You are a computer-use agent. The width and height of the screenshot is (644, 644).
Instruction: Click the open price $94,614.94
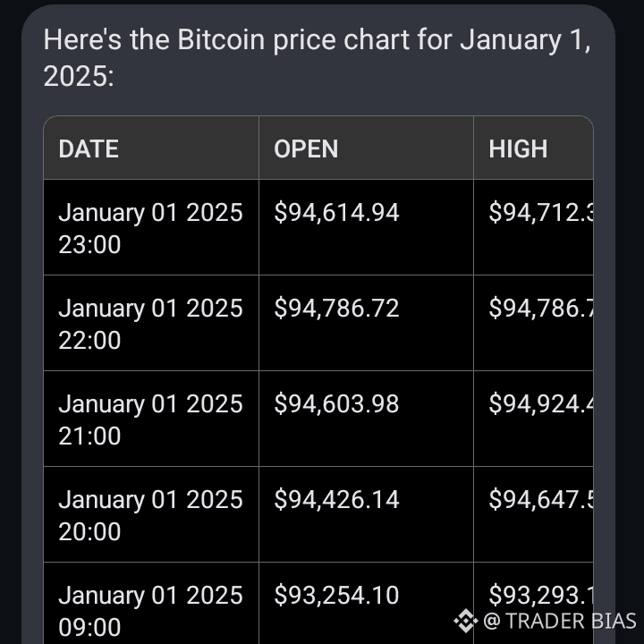tap(336, 213)
